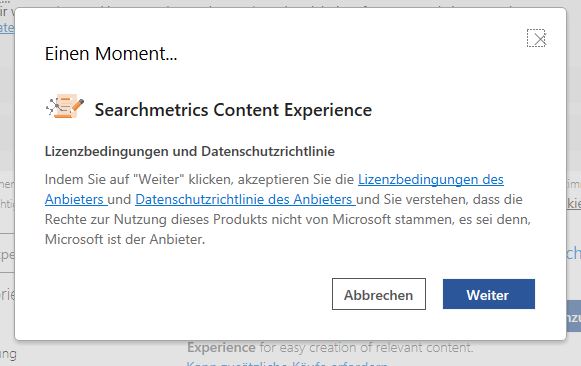581x366 pixels.
Task: Click the Weiter button to accept
Action: (x=489, y=294)
